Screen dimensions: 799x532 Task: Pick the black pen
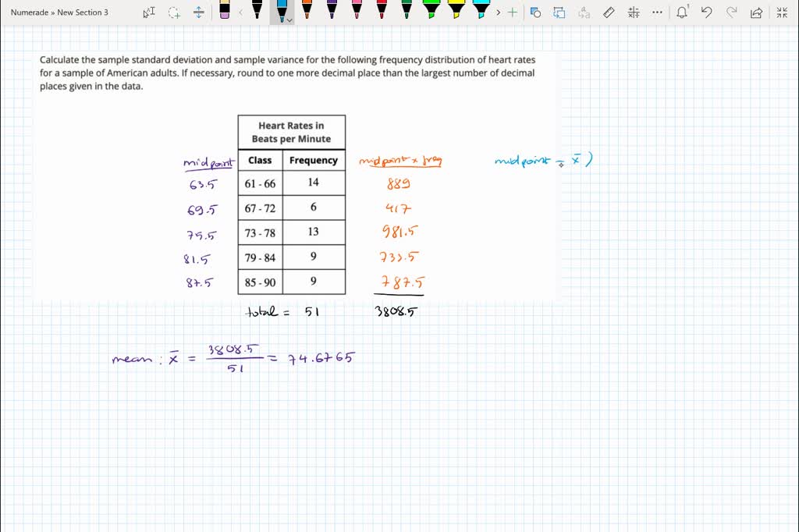(257, 10)
